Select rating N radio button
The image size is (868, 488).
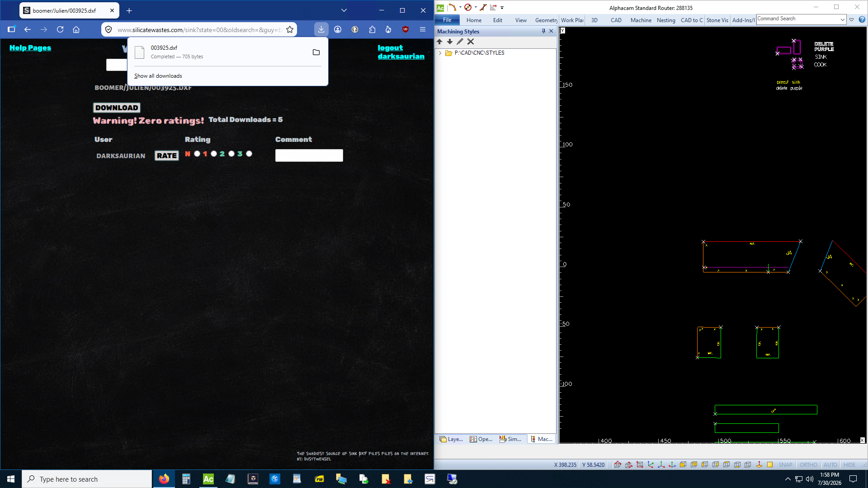pyautogui.click(x=197, y=154)
